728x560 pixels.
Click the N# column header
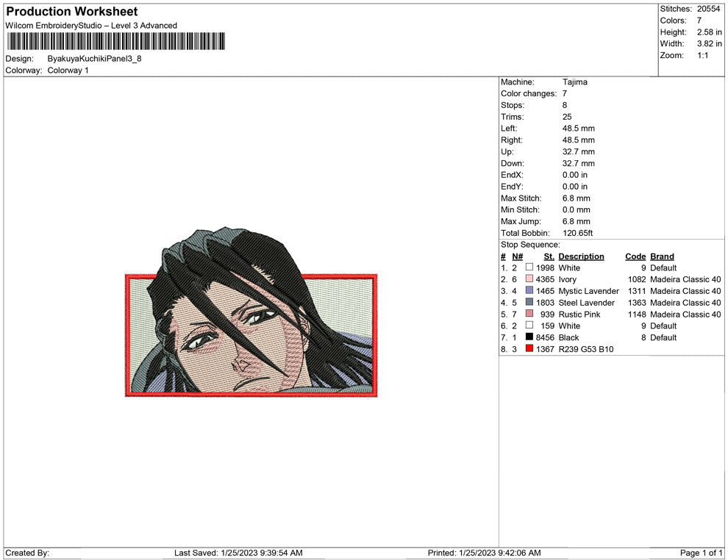pos(517,256)
